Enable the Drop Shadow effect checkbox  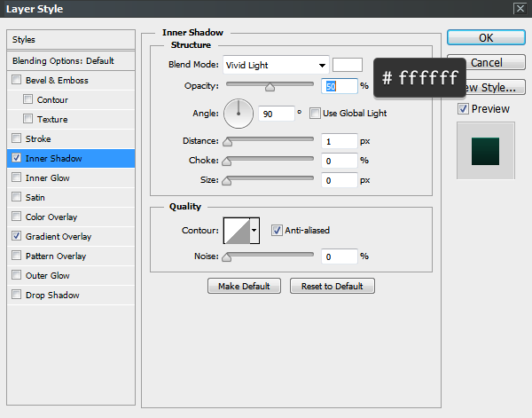[x=17, y=296]
